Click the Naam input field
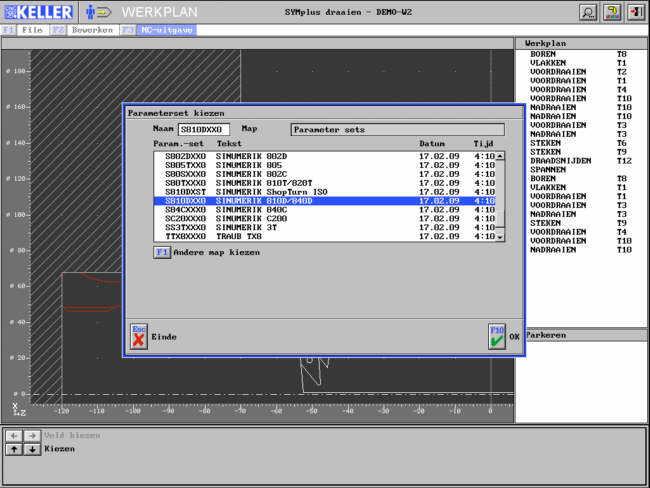650x488 pixels. tap(204, 129)
